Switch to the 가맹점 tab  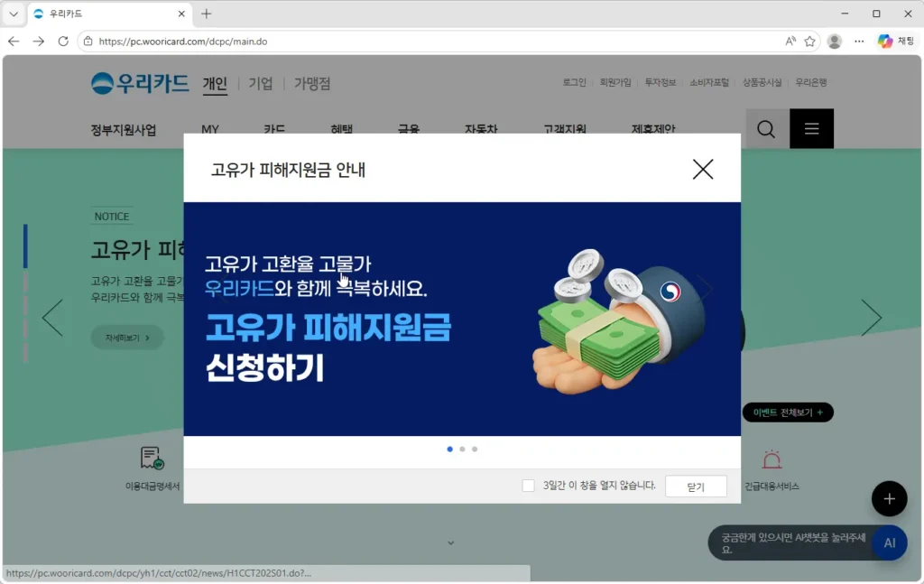coord(312,84)
